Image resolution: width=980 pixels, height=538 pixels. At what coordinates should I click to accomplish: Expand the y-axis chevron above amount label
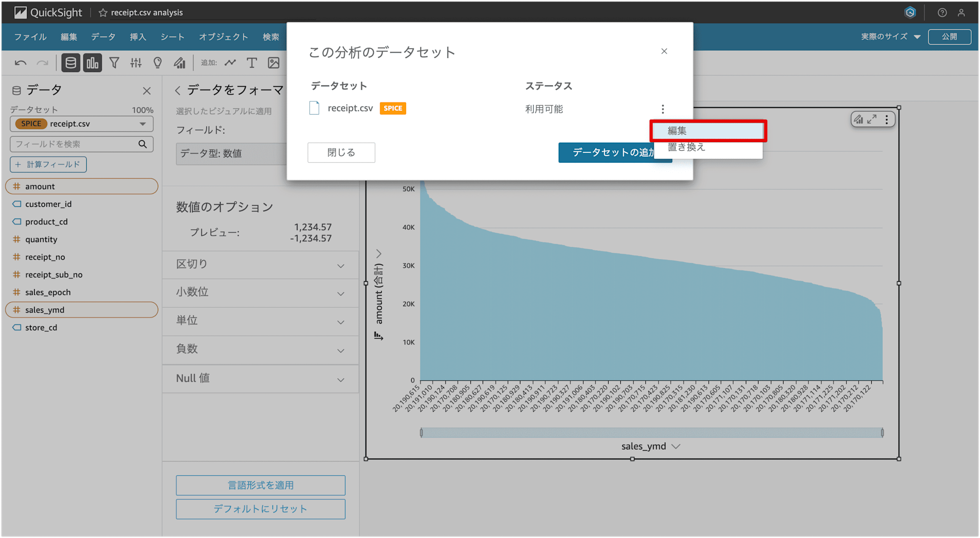[x=378, y=253]
